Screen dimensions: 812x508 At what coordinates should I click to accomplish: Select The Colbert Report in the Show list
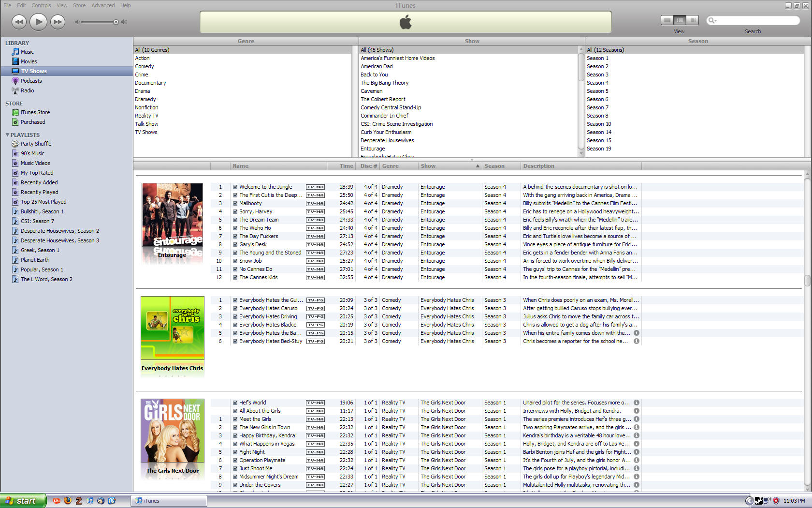click(469, 99)
